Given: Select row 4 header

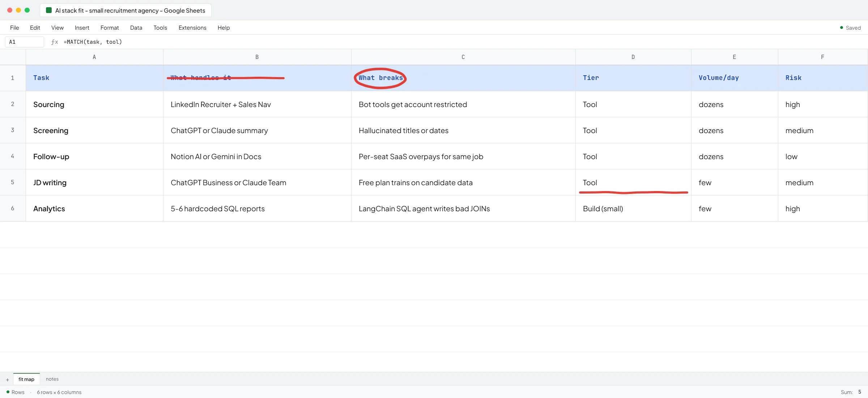Looking at the screenshot, I should tap(13, 156).
